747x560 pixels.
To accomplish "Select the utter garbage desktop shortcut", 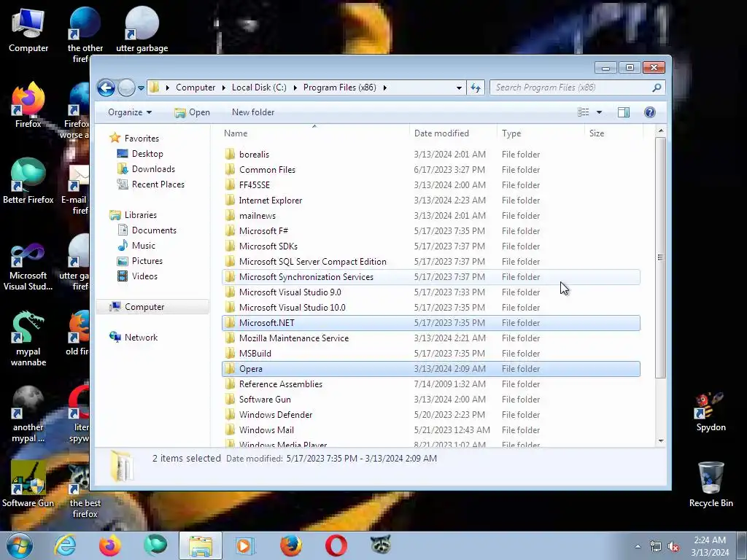I will pyautogui.click(x=142, y=29).
